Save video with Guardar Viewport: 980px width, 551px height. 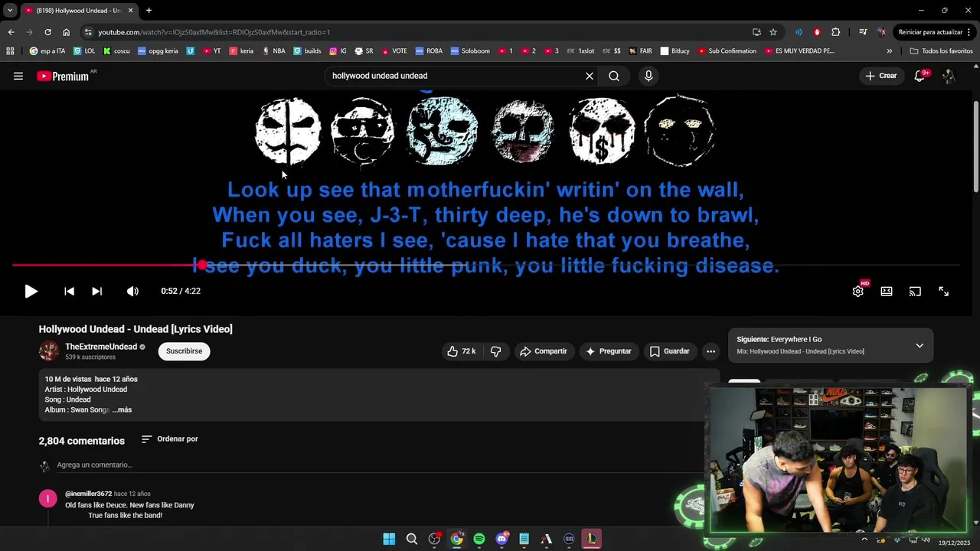[670, 351]
